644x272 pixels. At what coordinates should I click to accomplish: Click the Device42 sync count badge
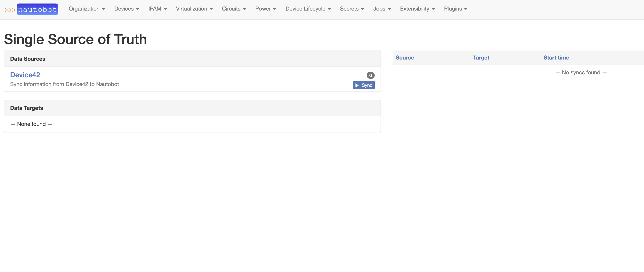point(370,75)
